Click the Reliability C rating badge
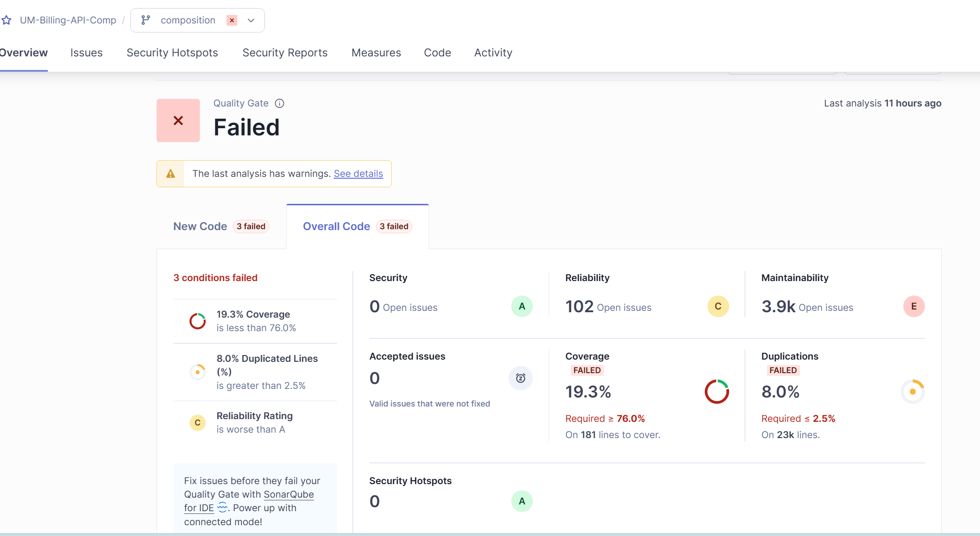The image size is (980, 536). pos(718,306)
